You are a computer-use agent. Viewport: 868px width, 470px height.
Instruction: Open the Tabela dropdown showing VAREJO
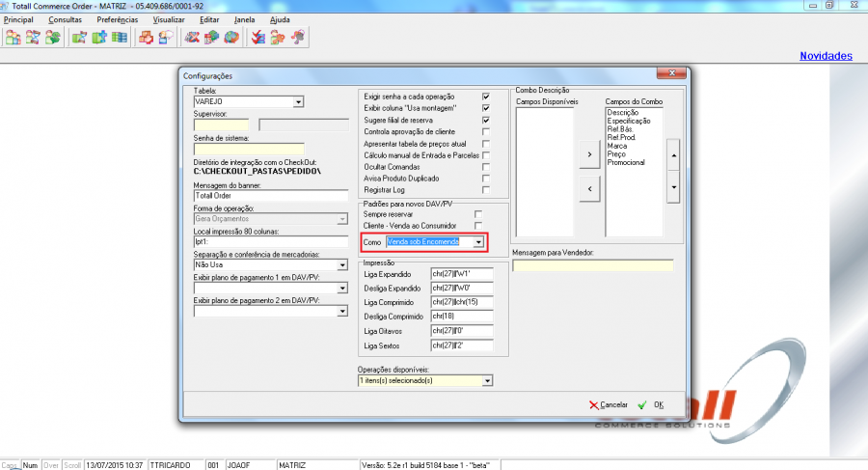click(298, 102)
